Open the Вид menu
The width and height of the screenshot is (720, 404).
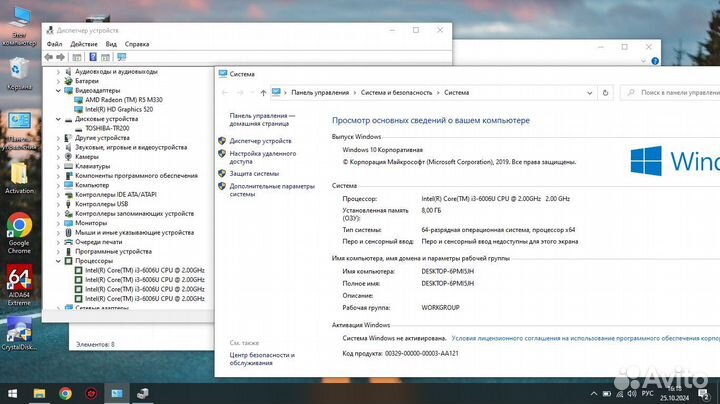click(x=111, y=44)
